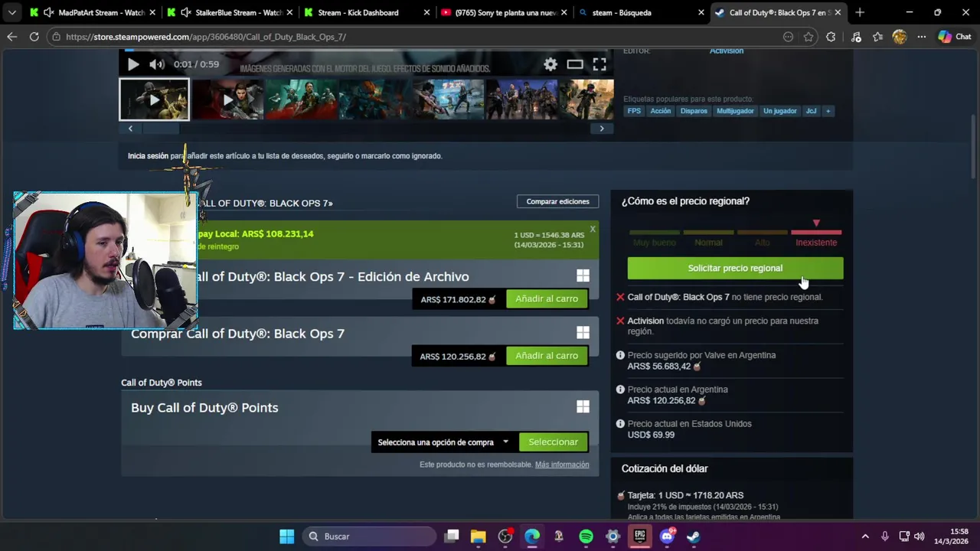The width and height of the screenshot is (980, 551).
Task: Open browser profile avatar
Action: point(900,37)
